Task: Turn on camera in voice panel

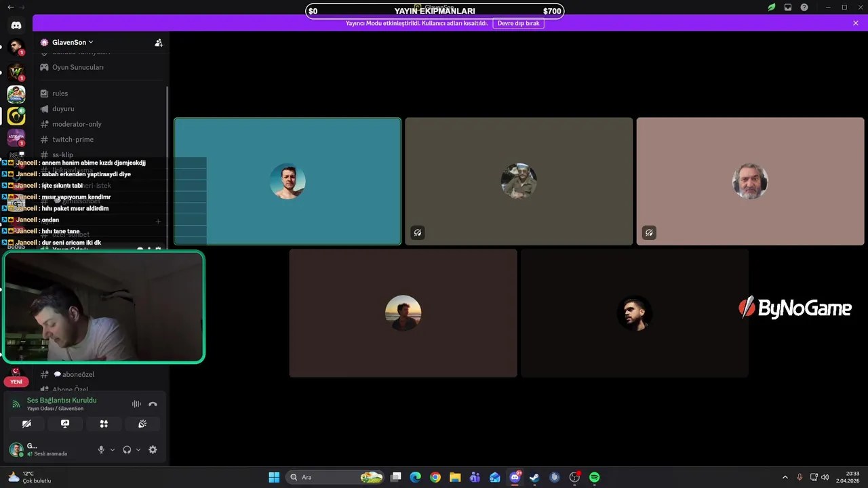Action: 26,424
